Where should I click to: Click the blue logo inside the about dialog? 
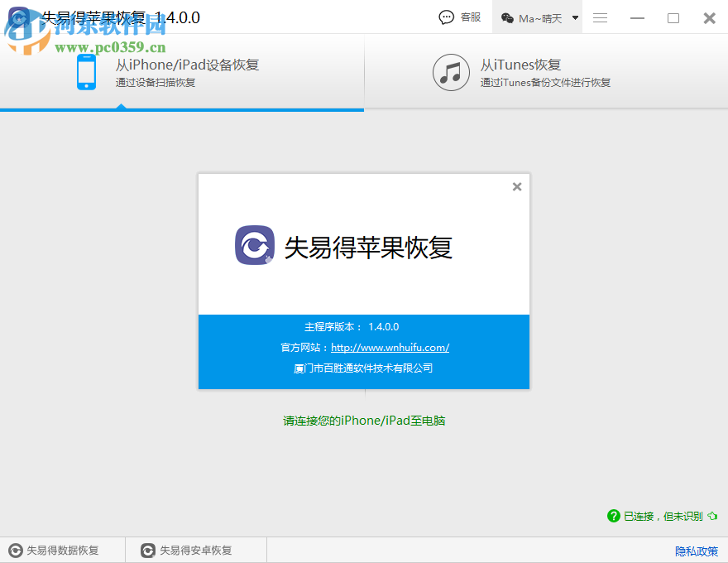[x=256, y=245]
